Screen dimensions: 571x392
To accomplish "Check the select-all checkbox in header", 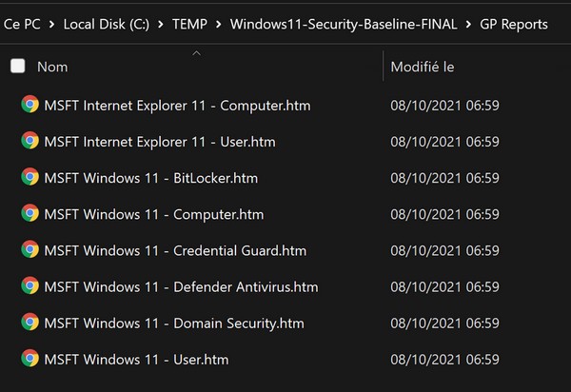I will 17,66.
